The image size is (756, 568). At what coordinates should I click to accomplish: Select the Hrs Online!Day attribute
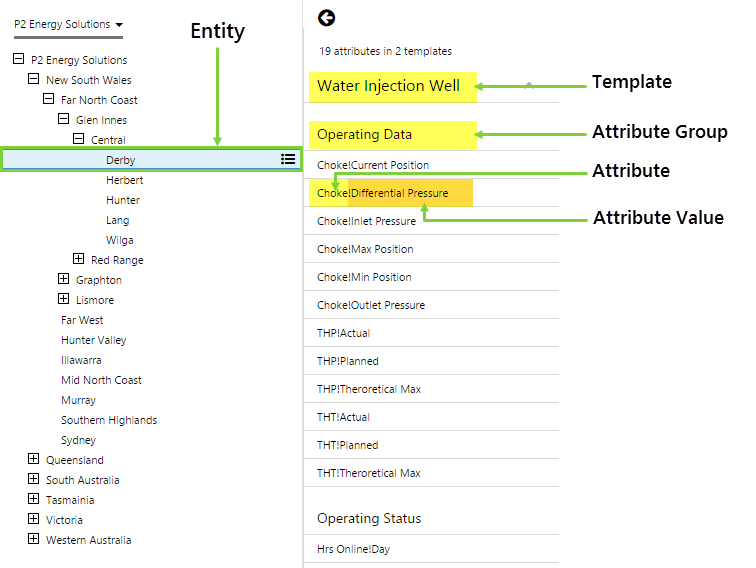point(355,549)
